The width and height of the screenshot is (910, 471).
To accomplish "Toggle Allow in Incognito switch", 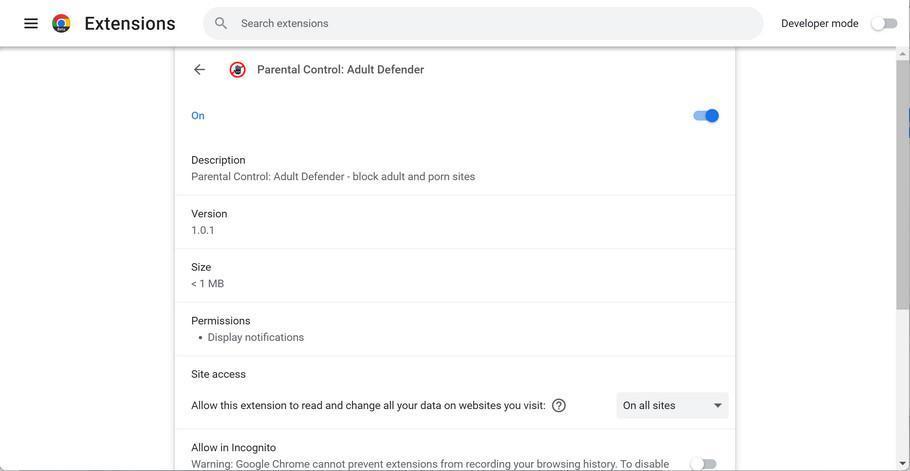I will pos(703,464).
